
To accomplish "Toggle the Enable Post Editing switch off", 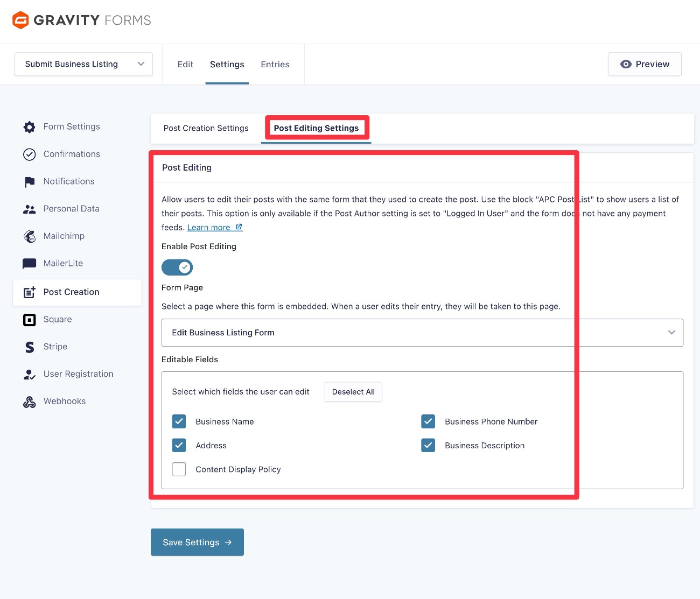I will pyautogui.click(x=177, y=267).
